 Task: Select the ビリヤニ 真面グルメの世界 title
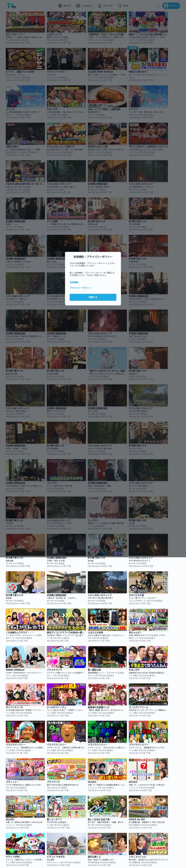[20, 72]
